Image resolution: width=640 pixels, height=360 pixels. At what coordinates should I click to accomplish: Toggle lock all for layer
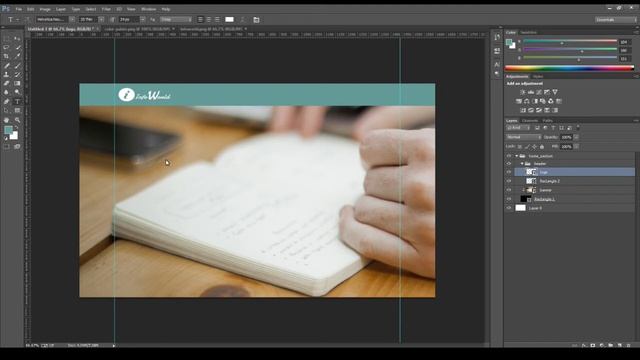pos(542,147)
